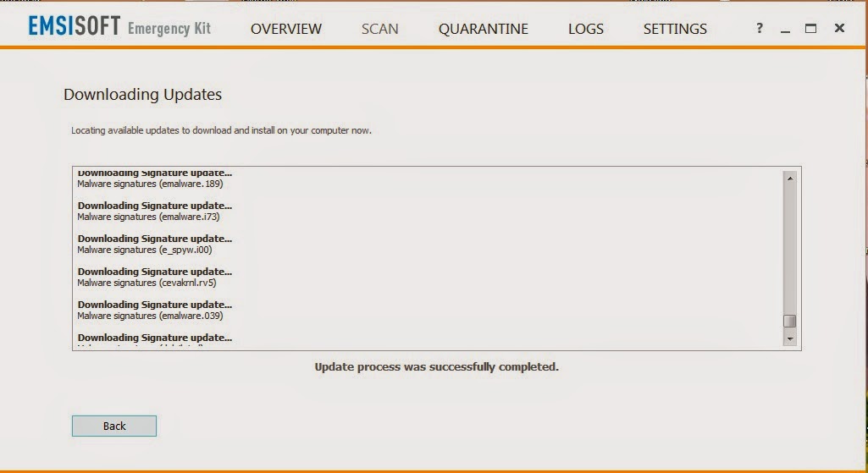This screenshot has width=868, height=473.
Task: Click the Emsisoft Emergency Kit logo
Action: (119, 26)
